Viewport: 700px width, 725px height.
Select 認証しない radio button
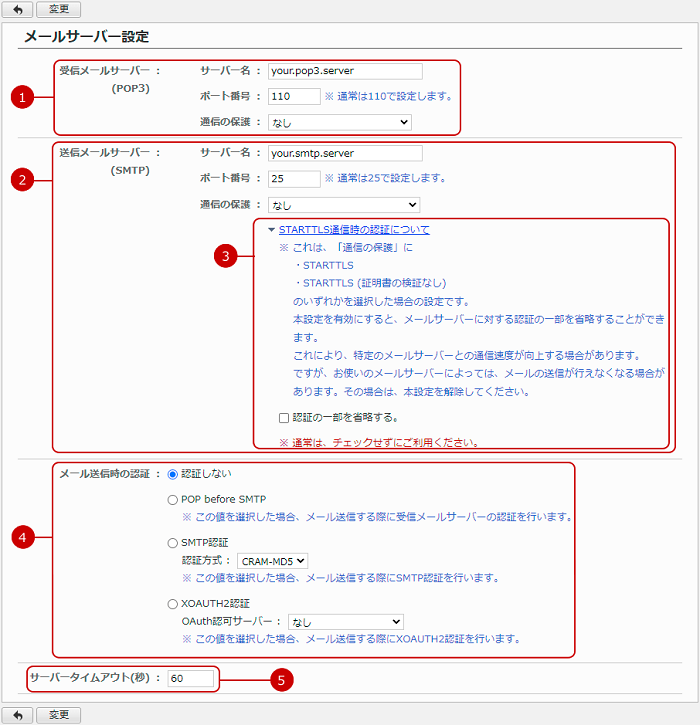(172, 474)
